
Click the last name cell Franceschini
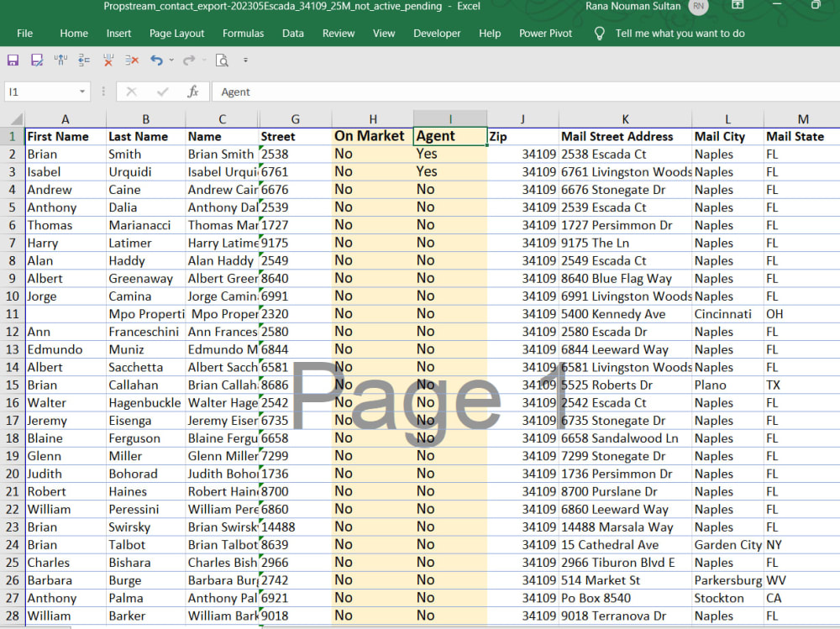(145, 332)
